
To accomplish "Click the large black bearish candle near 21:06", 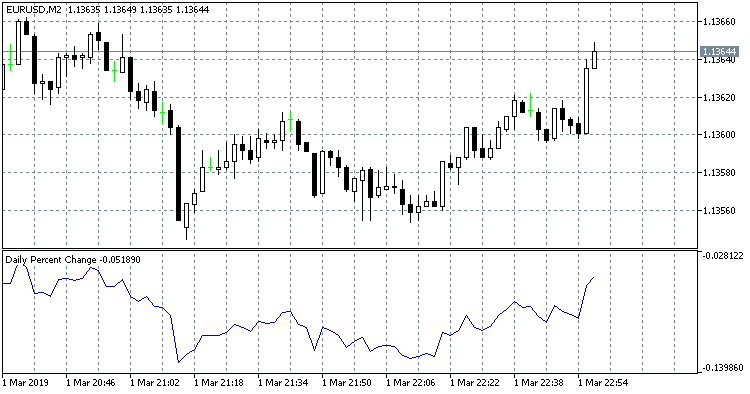I will point(178,174).
